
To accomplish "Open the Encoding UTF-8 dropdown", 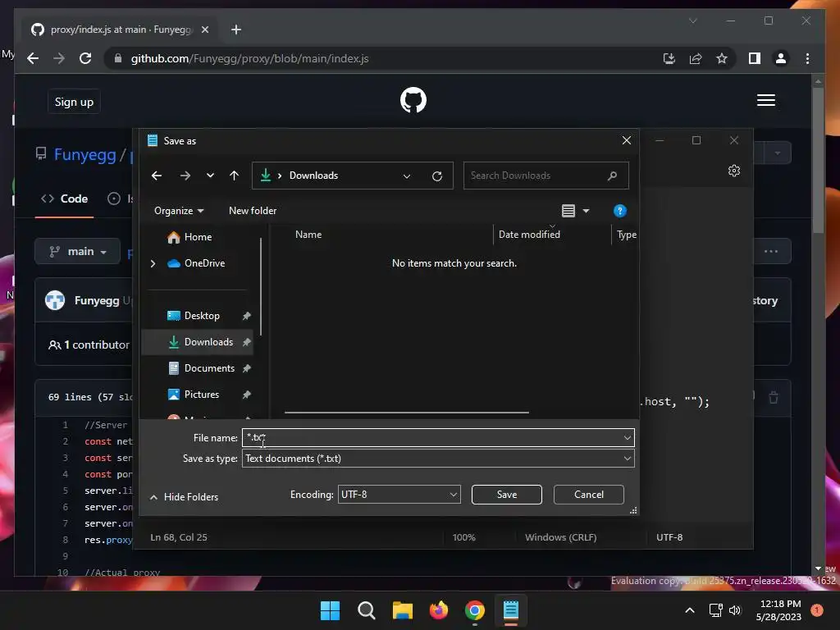I will [399, 495].
